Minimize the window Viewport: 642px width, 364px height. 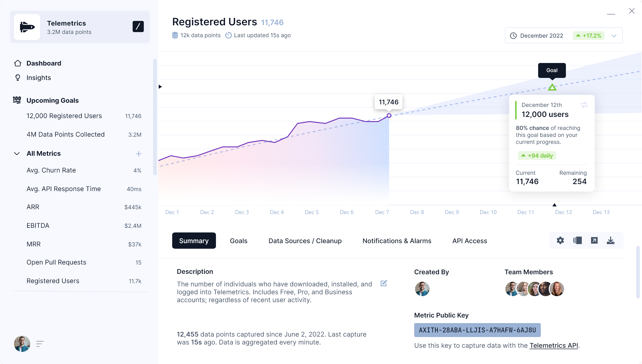coord(611,14)
